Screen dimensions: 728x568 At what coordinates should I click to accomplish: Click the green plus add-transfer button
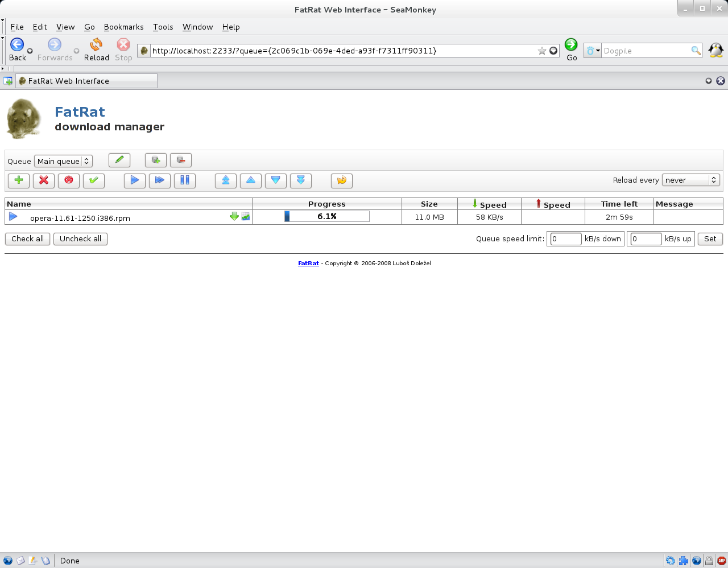pos(19,180)
